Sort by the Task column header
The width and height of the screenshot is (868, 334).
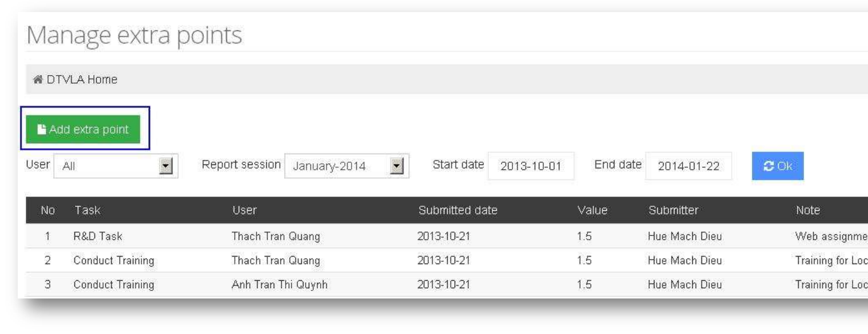[x=87, y=210]
